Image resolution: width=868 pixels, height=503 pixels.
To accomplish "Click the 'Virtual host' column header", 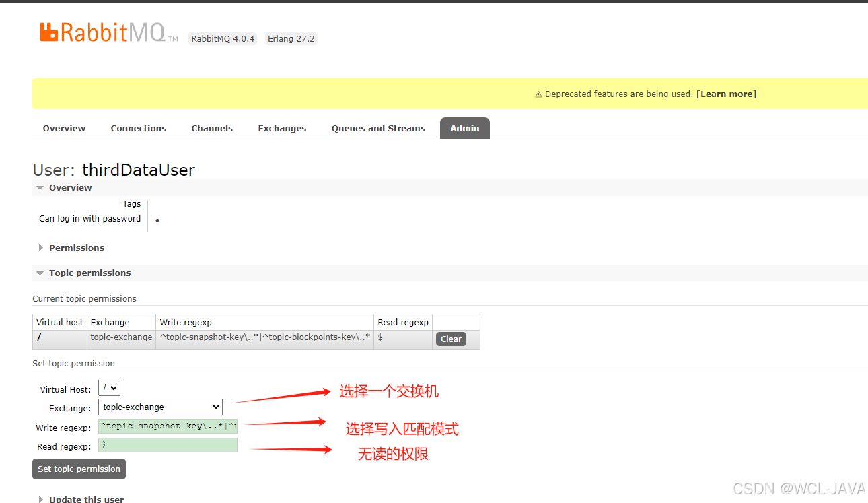I will pos(60,322).
